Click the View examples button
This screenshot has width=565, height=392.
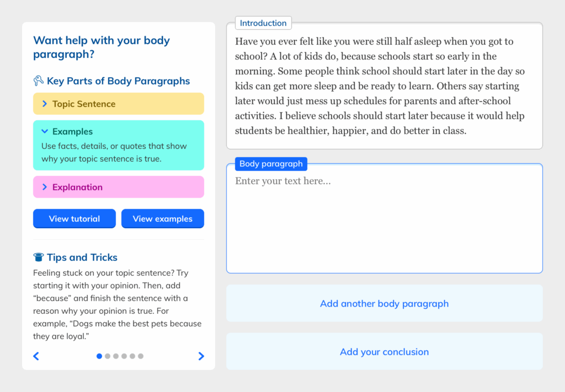(163, 218)
